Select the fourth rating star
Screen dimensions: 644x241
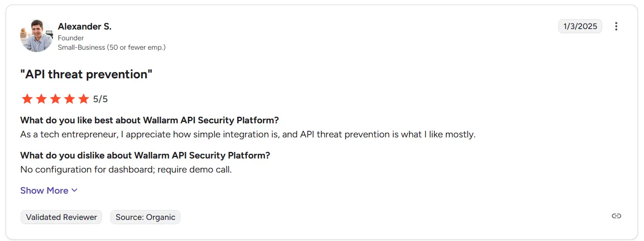70,99
